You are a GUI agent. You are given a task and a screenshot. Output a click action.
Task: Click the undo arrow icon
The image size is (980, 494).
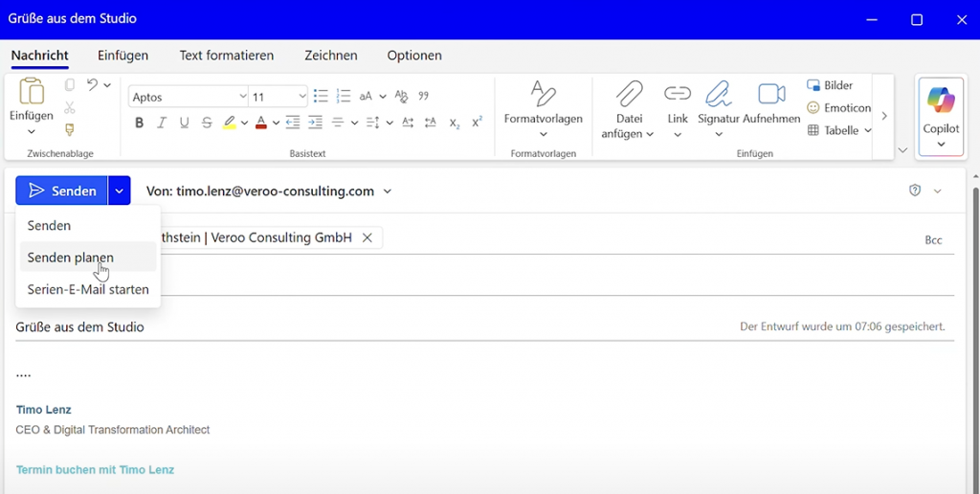click(93, 84)
